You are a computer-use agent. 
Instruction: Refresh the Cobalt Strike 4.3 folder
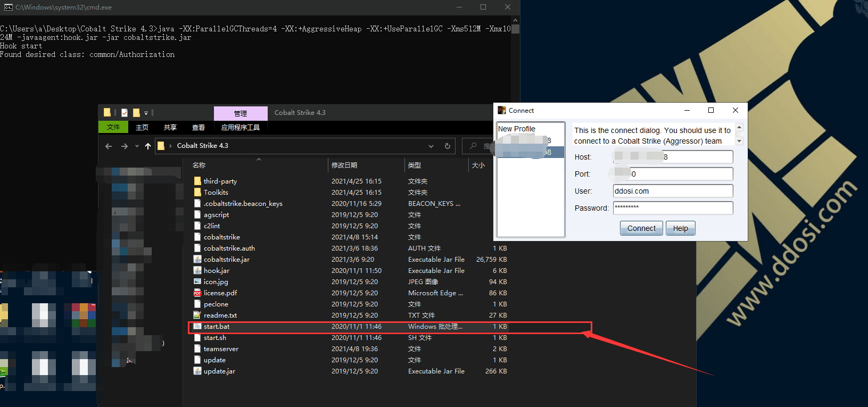pos(448,146)
